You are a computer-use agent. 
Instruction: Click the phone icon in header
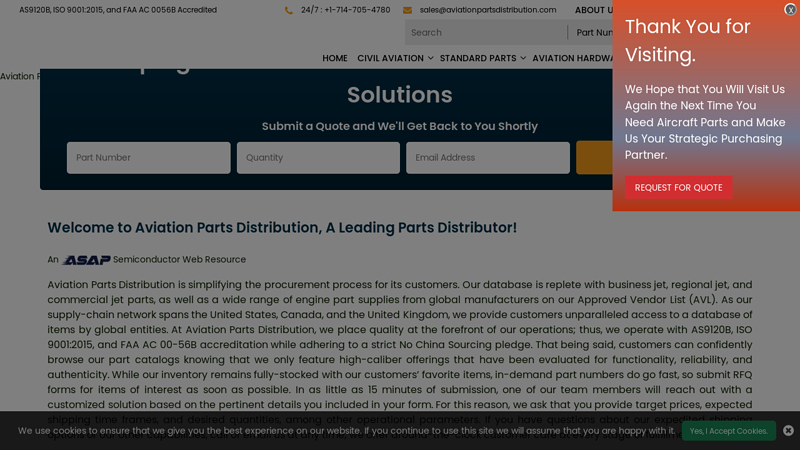click(x=289, y=10)
